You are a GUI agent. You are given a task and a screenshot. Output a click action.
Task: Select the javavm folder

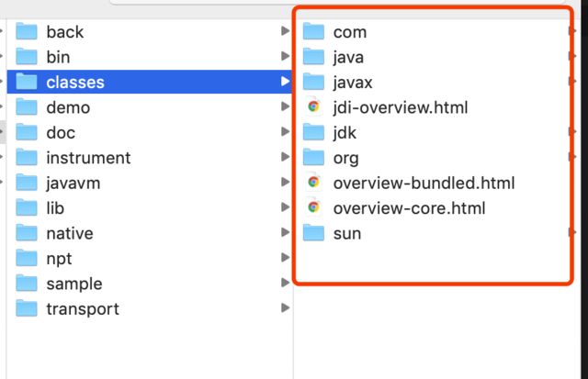(x=73, y=183)
